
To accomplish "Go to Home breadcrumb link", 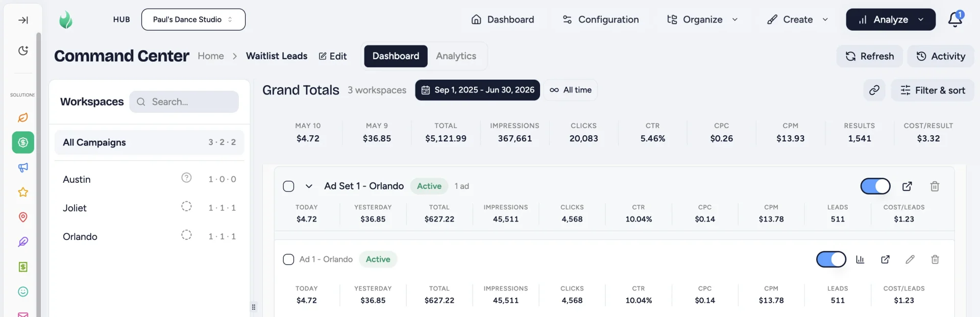I will tap(211, 56).
